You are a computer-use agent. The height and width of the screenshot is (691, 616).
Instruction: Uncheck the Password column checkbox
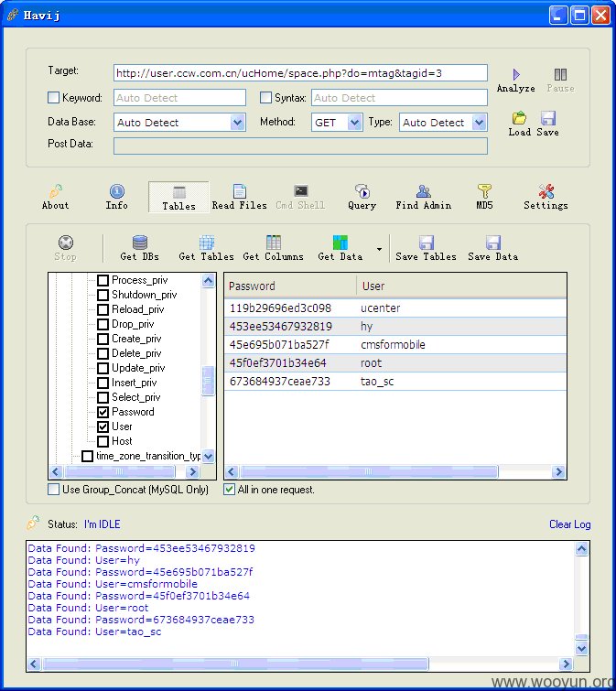(103, 412)
